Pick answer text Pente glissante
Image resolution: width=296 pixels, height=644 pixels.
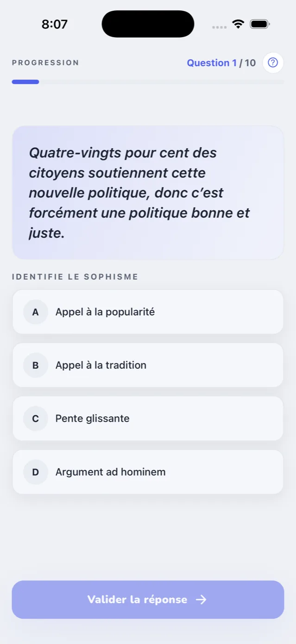93,419
